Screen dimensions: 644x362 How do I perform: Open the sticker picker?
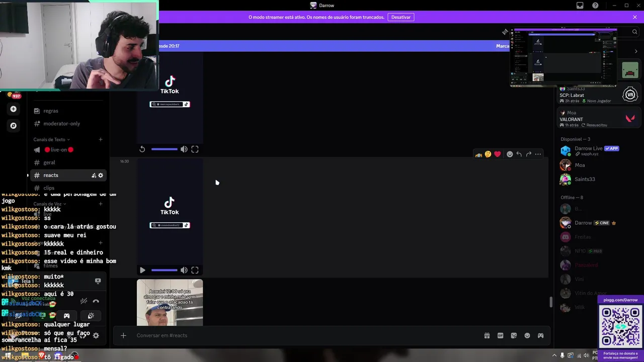point(514,335)
